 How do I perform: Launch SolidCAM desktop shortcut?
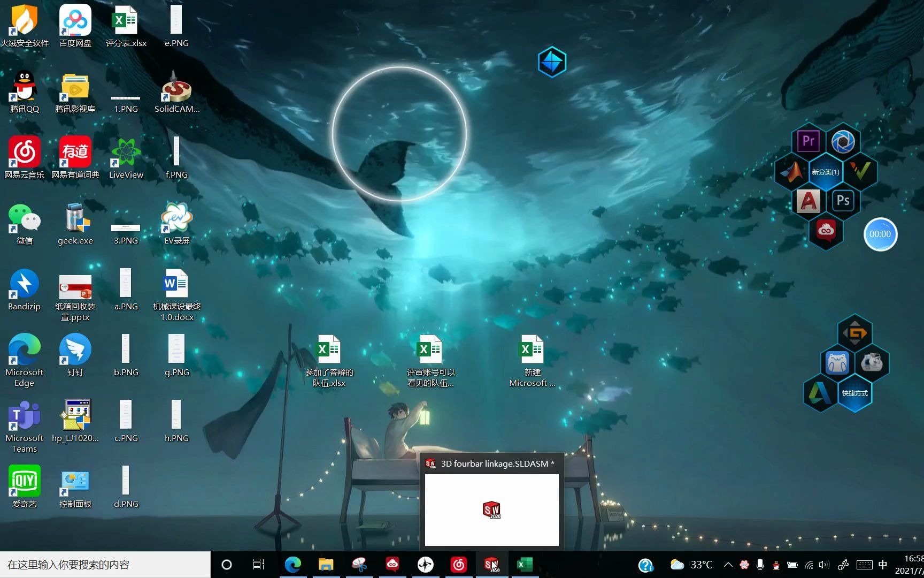[x=177, y=92]
